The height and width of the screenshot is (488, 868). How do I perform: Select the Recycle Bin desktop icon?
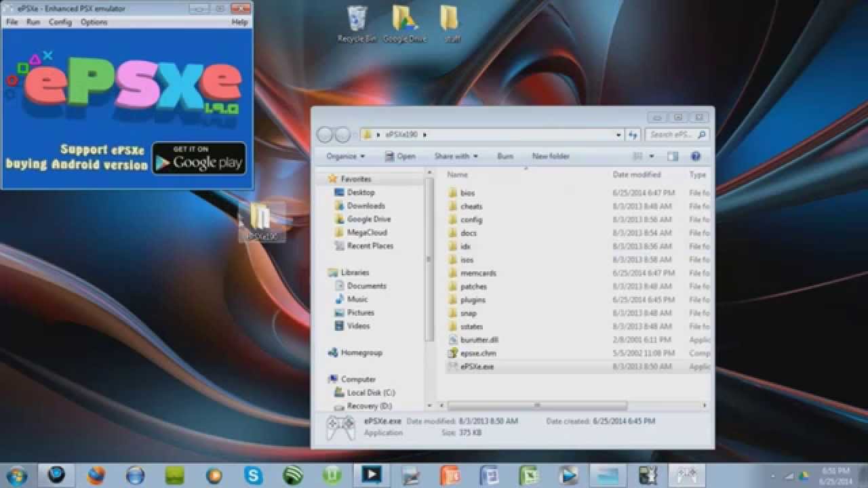pos(357,24)
